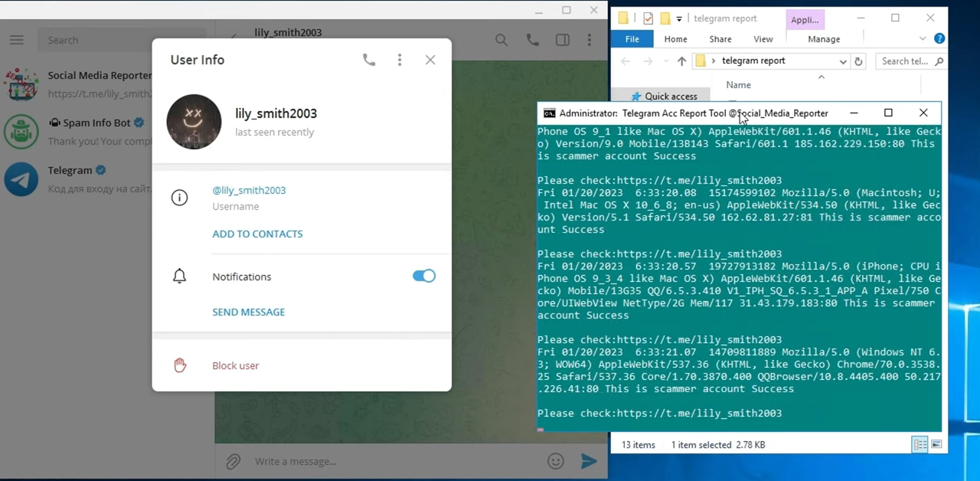Viewport: 980px width, 481px height.
Task: Click "13 items" in the Explorer status bar
Action: pos(639,444)
